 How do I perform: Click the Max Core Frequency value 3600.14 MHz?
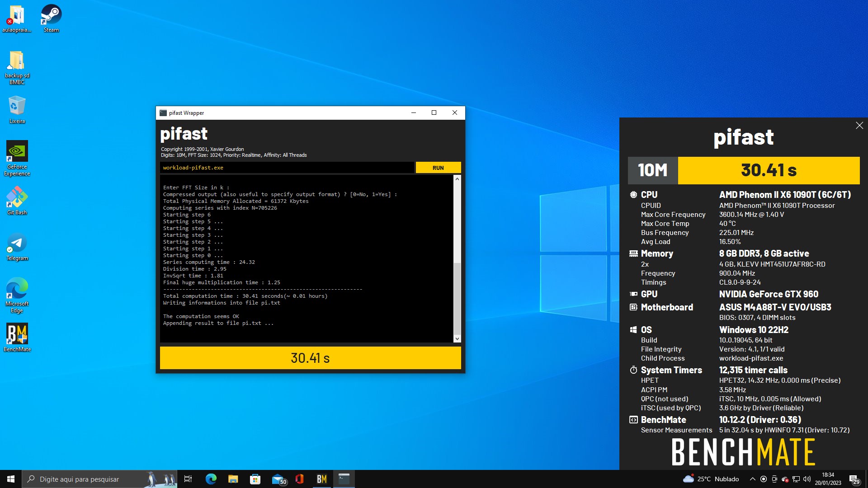[x=751, y=215]
